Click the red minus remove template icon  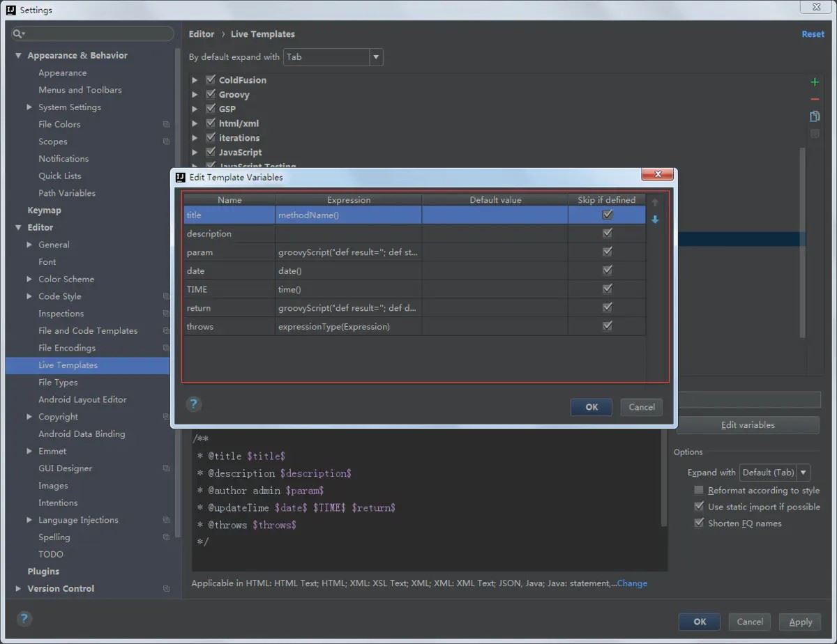tap(814, 100)
